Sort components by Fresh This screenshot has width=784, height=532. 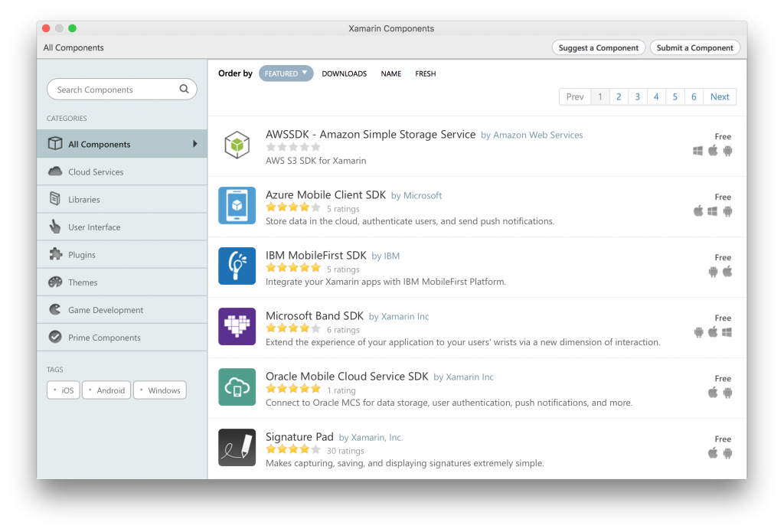coord(426,73)
